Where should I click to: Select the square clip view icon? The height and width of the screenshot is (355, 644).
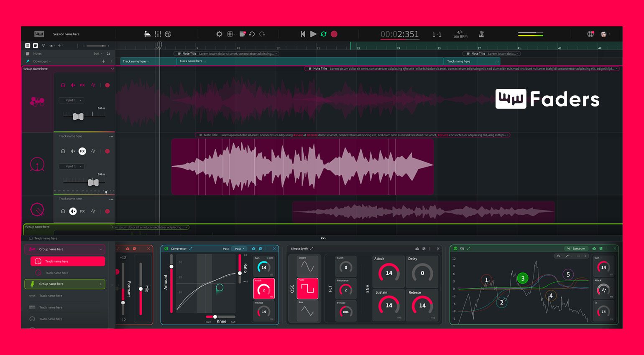click(36, 46)
